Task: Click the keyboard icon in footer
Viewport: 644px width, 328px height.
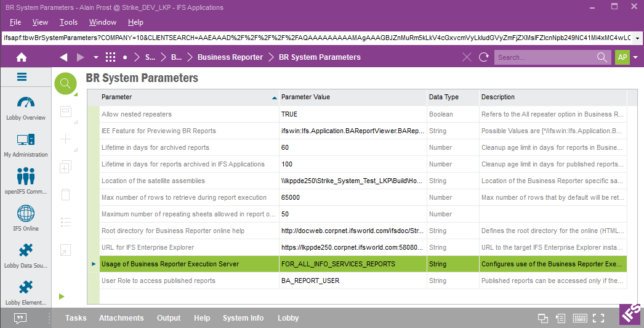Action: 580,318
